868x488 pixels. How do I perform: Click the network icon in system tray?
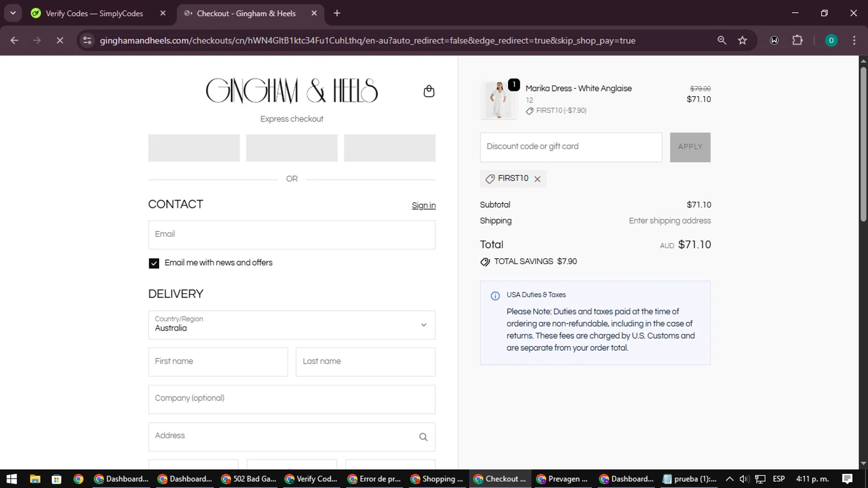760,479
